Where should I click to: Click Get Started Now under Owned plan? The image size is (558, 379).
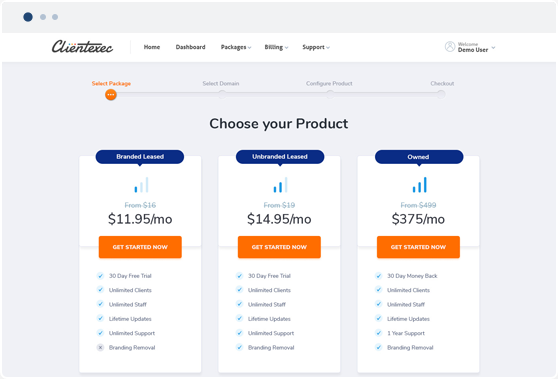coord(418,247)
